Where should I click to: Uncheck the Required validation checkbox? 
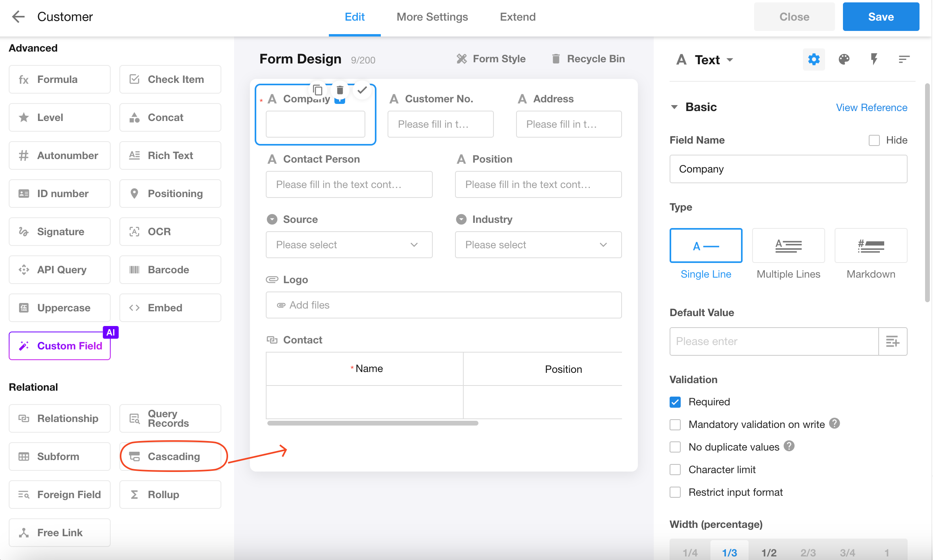[675, 402]
